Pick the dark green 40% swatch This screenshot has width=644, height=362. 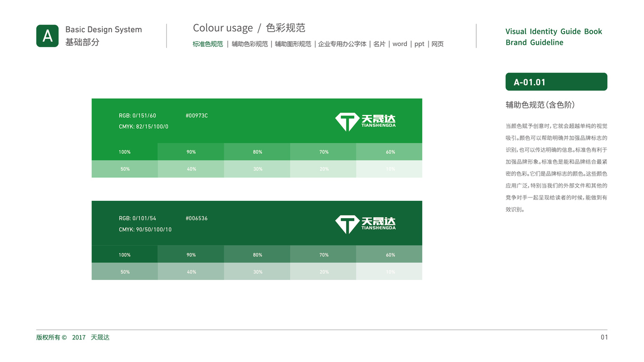(191, 271)
